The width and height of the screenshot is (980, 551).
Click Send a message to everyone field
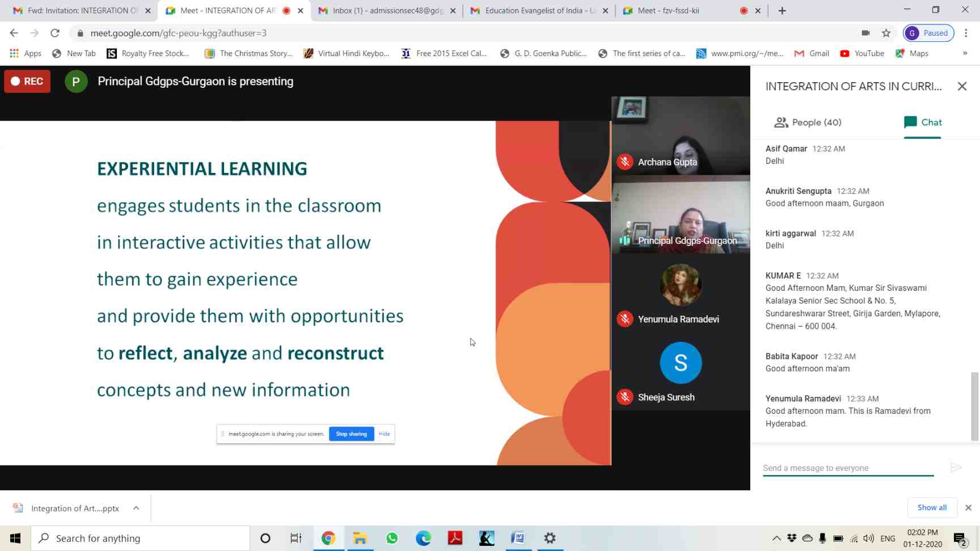click(848, 468)
